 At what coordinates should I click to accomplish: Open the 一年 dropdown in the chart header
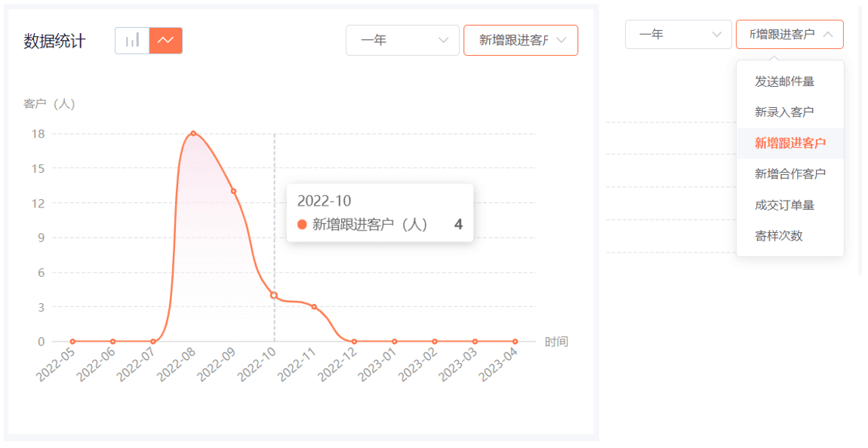[x=402, y=41]
